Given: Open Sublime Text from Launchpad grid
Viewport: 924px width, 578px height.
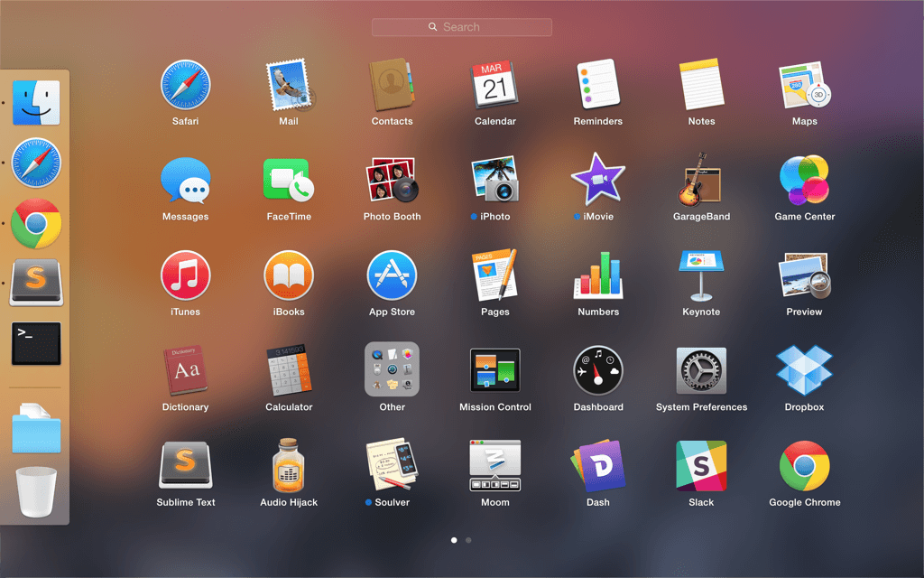Looking at the screenshot, I should [186, 465].
